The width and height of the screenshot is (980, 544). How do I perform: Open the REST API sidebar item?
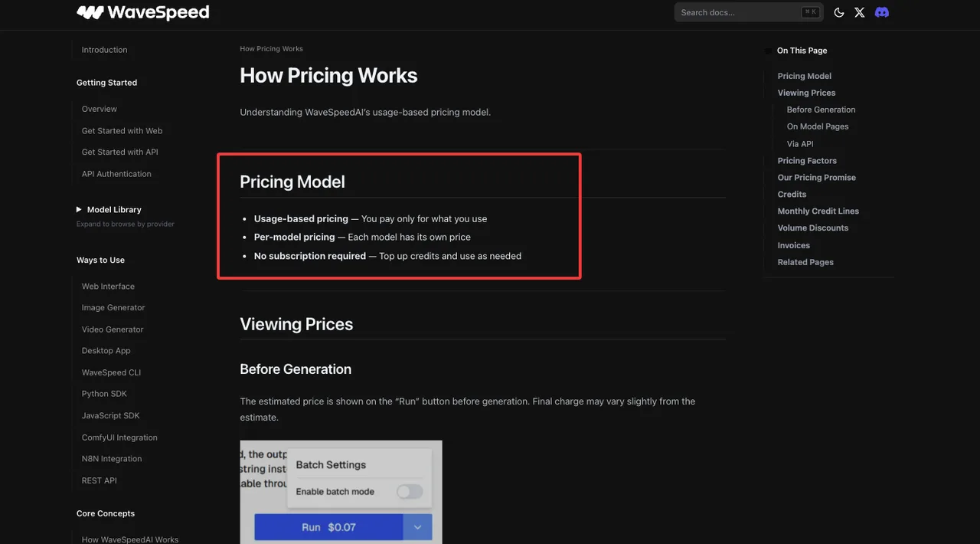point(100,480)
